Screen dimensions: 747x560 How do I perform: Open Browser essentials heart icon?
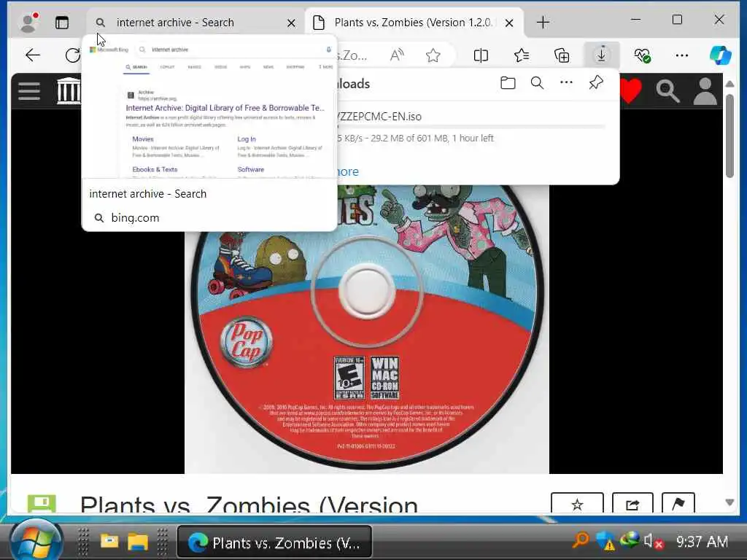point(642,55)
